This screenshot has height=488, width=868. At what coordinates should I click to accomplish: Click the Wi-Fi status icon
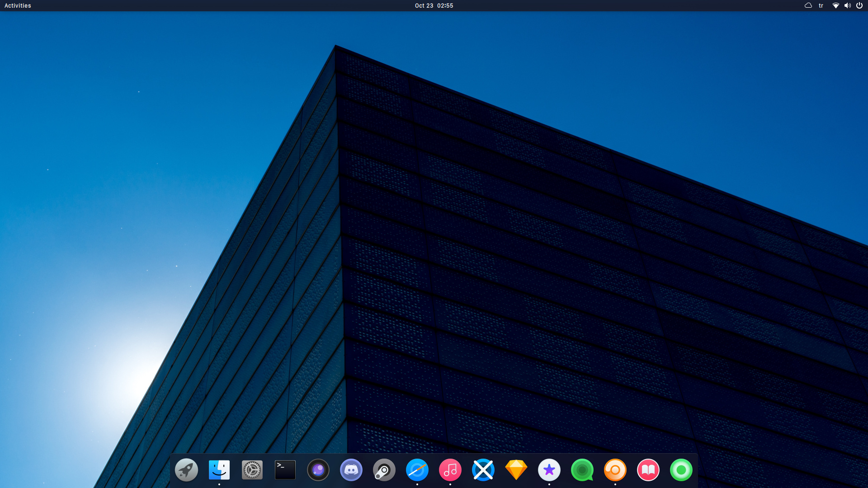coord(836,5)
